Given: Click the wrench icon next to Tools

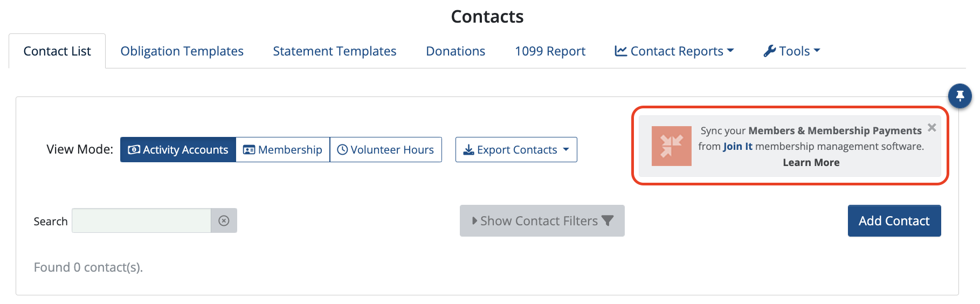Looking at the screenshot, I should pos(769,51).
